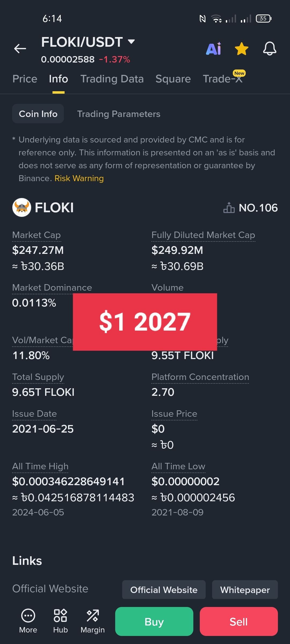The width and height of the screenshot is (290, 644).
Task: Toggle the yellow favorite star
Action: [242, 49]
